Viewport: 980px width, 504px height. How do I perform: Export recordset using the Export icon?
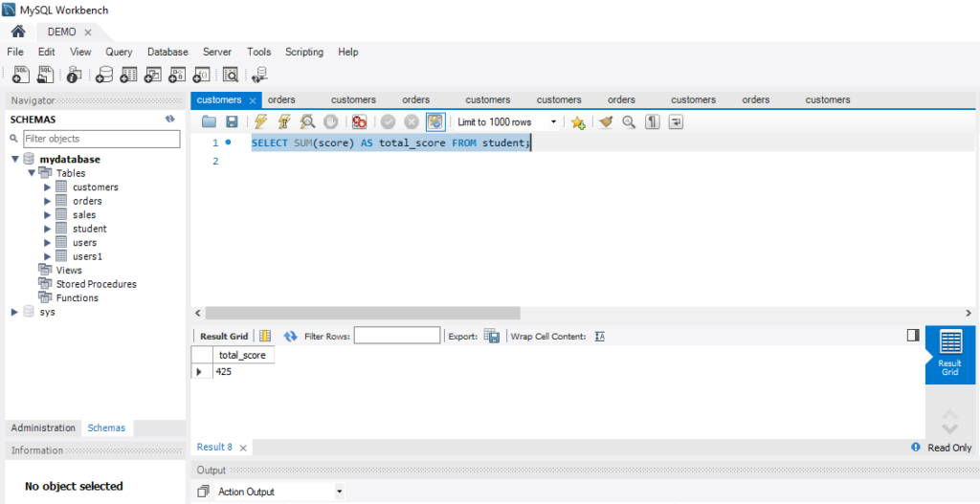(492, 337)
